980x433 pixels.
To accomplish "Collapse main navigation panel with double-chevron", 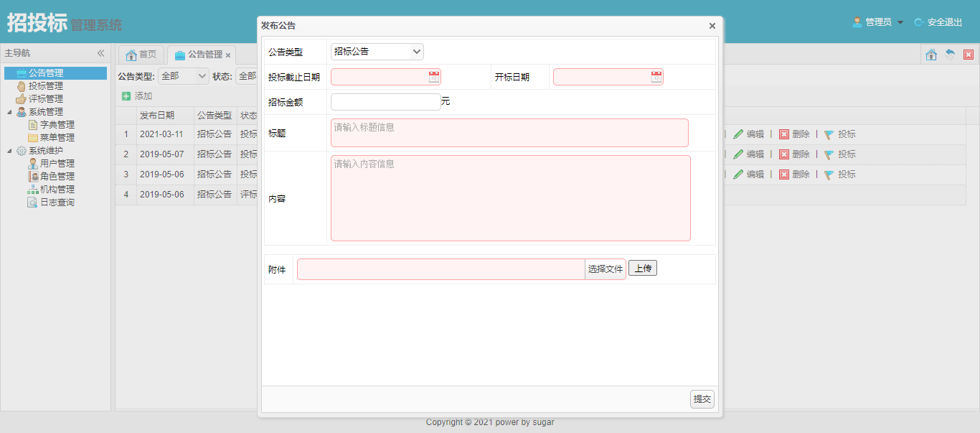I will [x=101, y=53].
